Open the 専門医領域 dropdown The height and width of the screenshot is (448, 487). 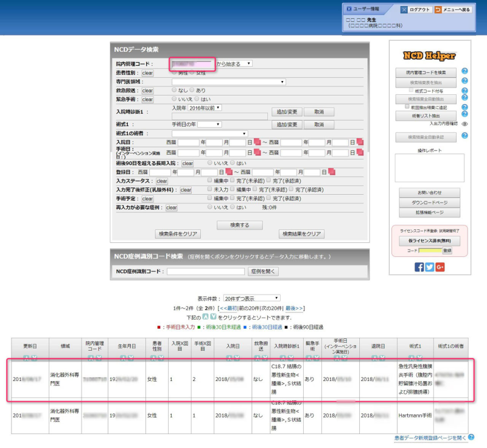229,82
